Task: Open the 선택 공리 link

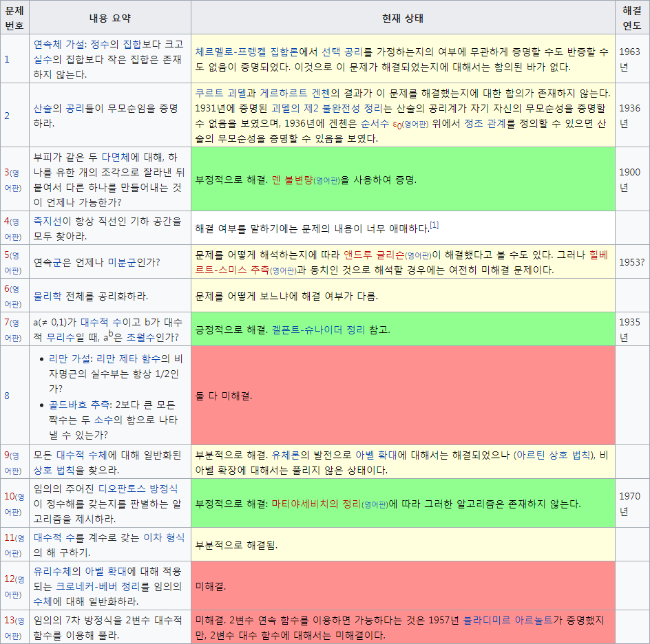Action: point(342,52)
